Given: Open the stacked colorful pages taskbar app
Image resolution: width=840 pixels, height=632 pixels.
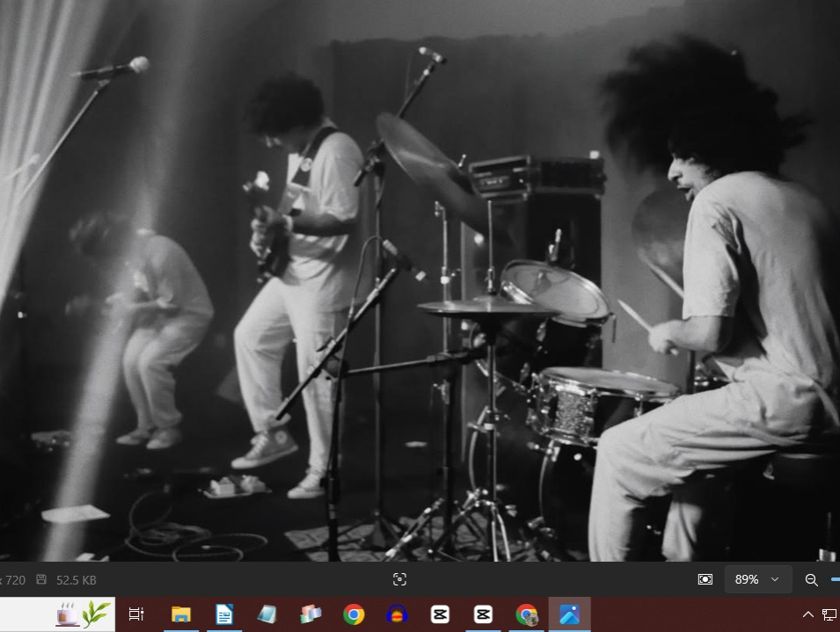Looking at the screenshot, I should (x=310, y=614).
